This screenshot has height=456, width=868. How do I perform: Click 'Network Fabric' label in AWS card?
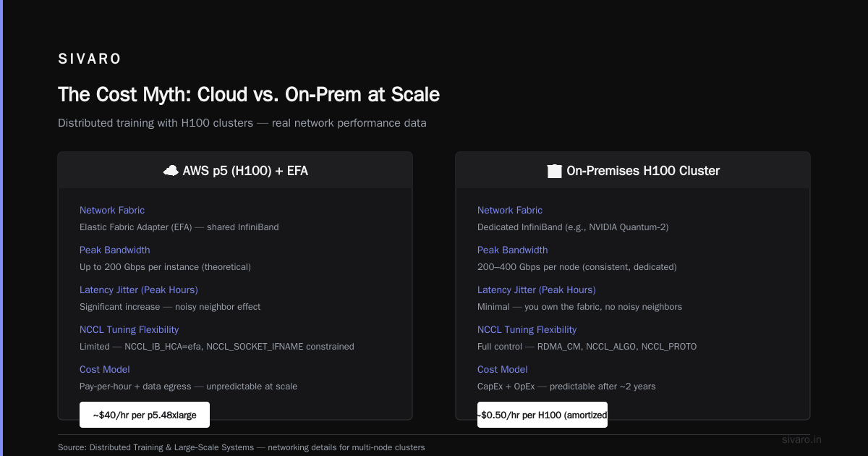tap(112, 210)
